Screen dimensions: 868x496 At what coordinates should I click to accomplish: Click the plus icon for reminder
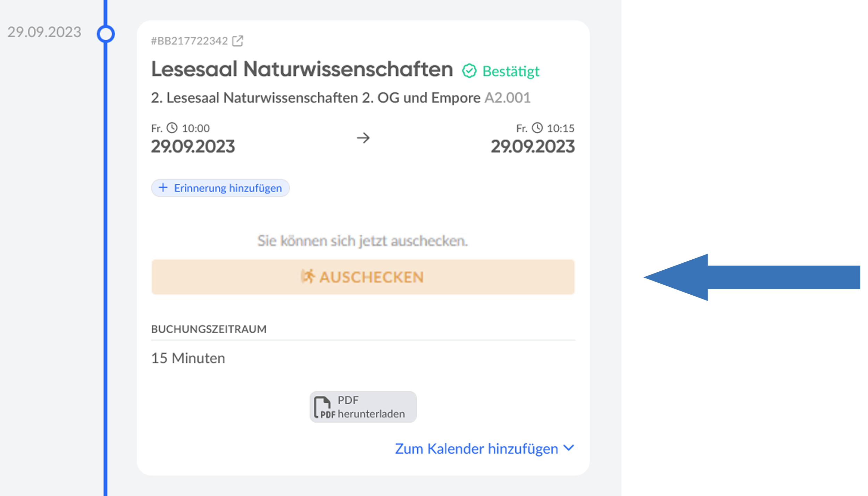point(163,188)
